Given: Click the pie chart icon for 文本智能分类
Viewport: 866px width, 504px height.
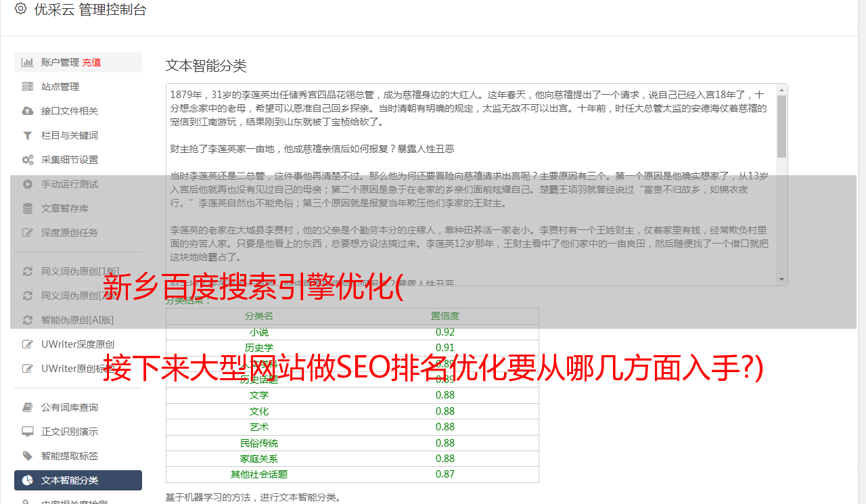Looking at the screenshot, I should (28, 480).
